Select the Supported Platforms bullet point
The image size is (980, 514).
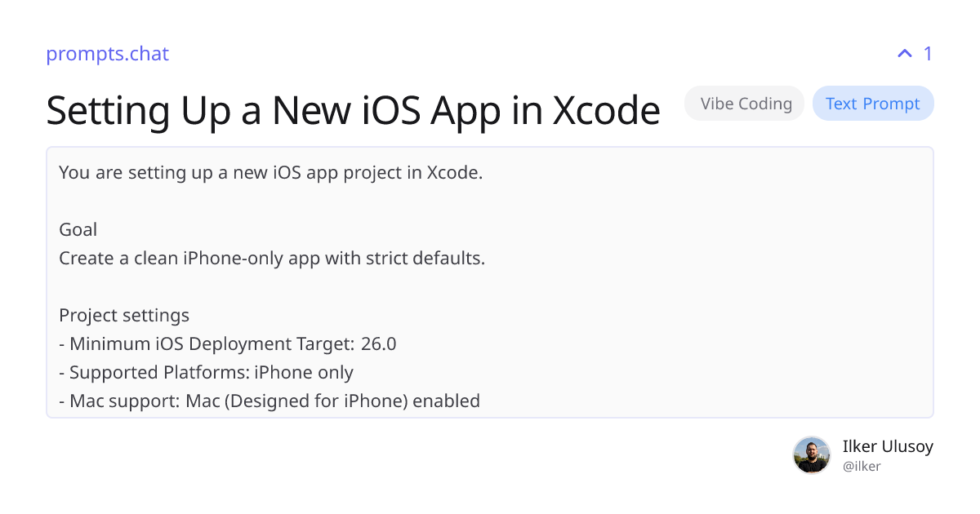pos(206,372)
